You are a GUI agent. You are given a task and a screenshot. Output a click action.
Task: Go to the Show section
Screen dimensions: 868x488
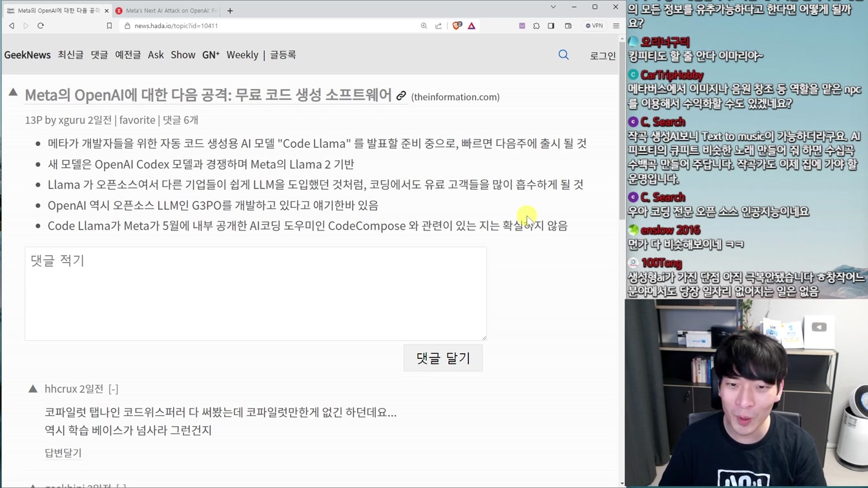click(x=183, y=55)
